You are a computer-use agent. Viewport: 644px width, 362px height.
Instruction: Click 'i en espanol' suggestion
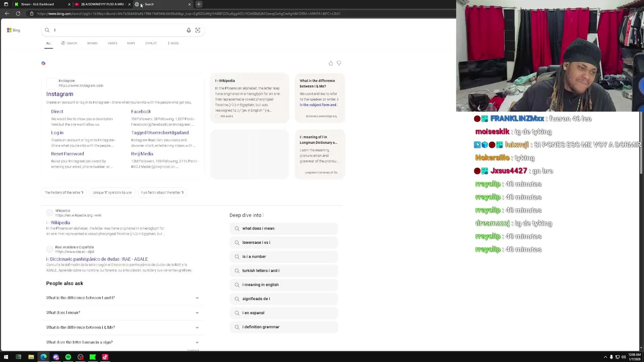click(x=284, y=313)
